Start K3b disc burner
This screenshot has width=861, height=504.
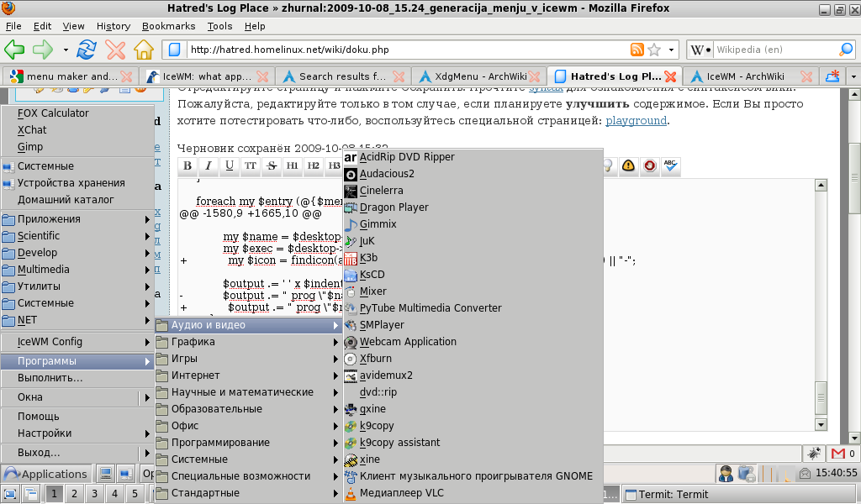tap(473, 258)
